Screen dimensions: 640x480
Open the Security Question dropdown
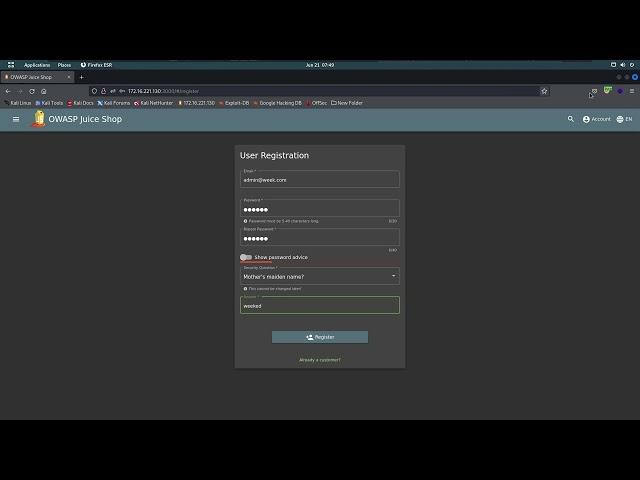click(x=320, y=276)
